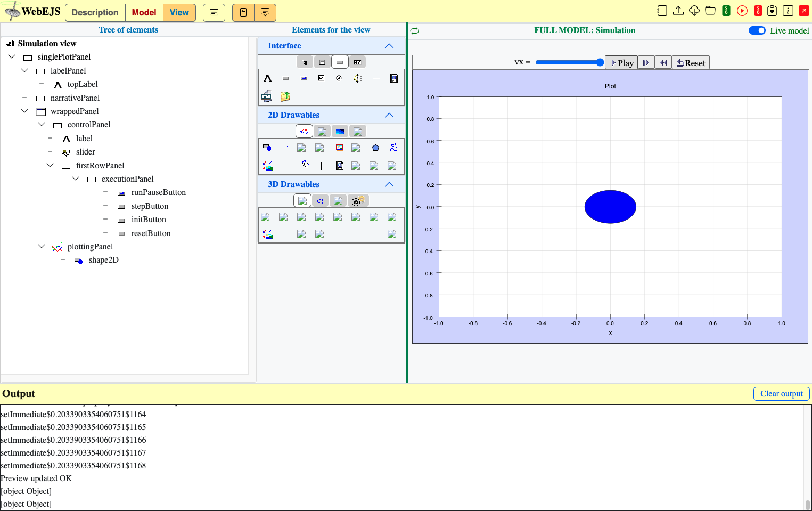Collapse the singlePlotPanel tree node

[x=12, y=56]
